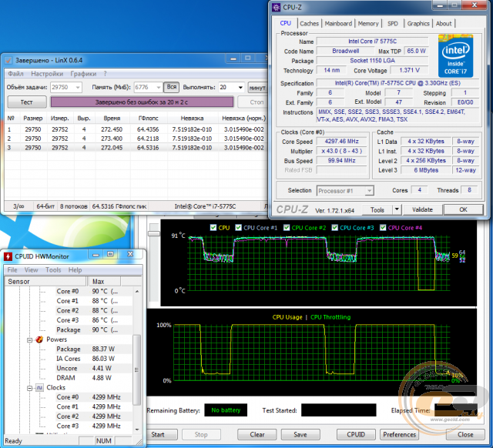The height and width of the screenshot is (448, 493).
Task: Open the Tools menu in HWMonitor
Action: 53,270
